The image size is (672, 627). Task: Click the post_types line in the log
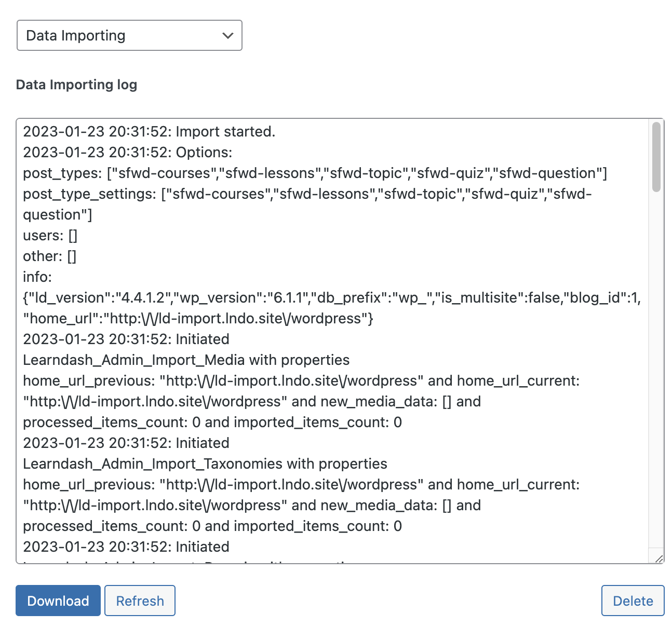pyautogui.click(x=315, y=173)
